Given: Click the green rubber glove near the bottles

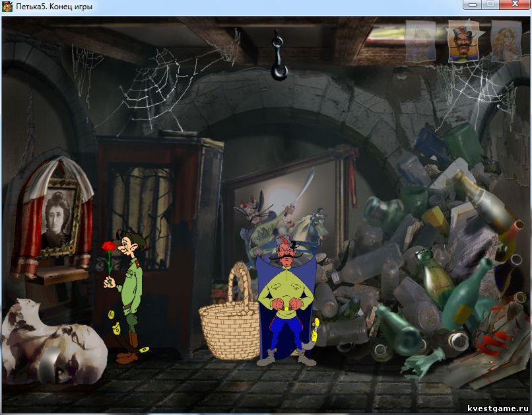Looking at the screenshot, I should (x=422, y=363).
